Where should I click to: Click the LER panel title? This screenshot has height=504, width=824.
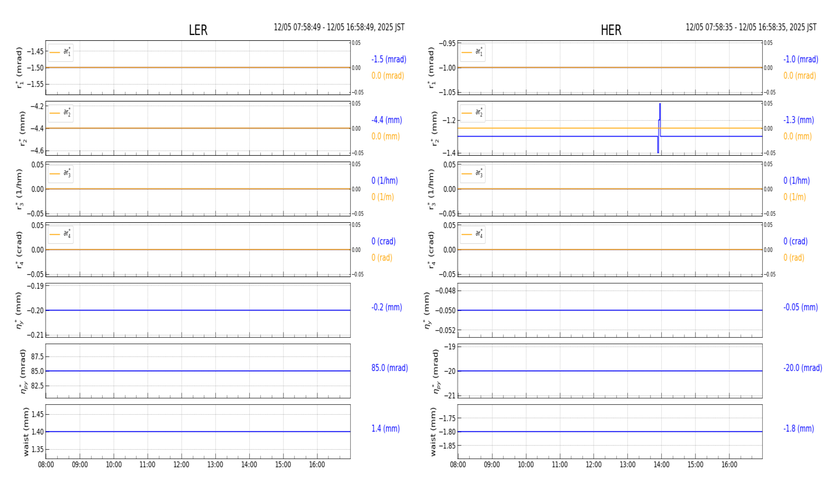coord(198,30)
